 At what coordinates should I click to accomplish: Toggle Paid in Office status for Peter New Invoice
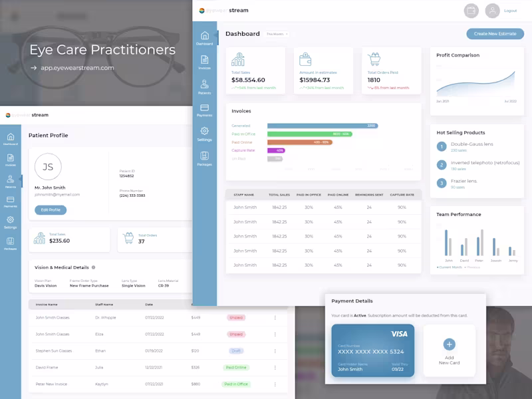237,384
